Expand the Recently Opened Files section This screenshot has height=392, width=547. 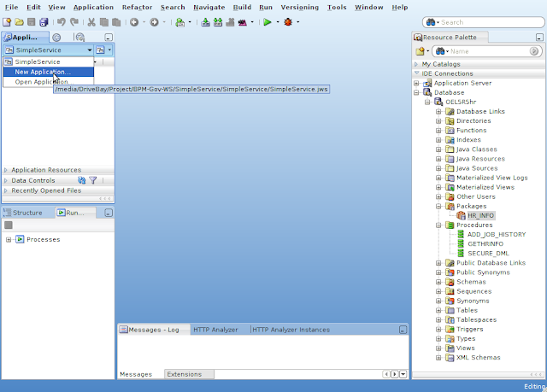6,190
